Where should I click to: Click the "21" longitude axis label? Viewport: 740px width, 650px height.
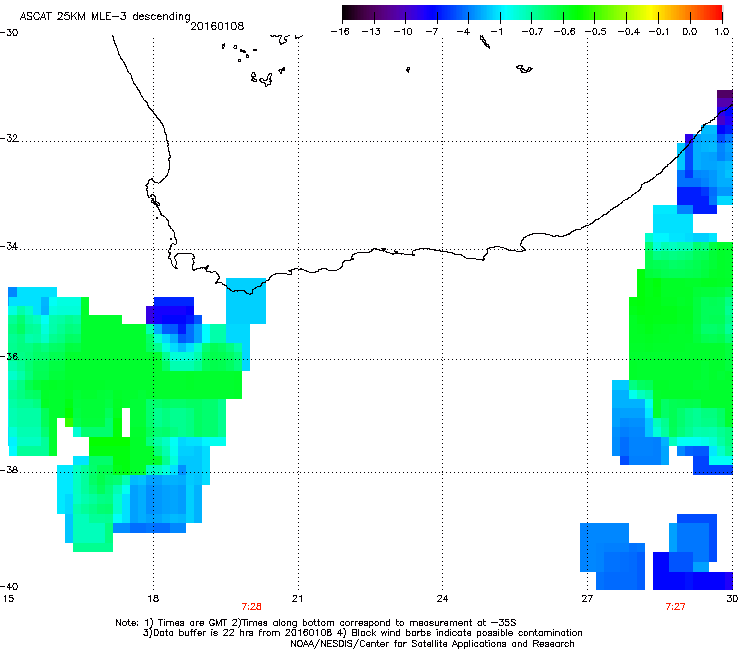tap(297, 599)
